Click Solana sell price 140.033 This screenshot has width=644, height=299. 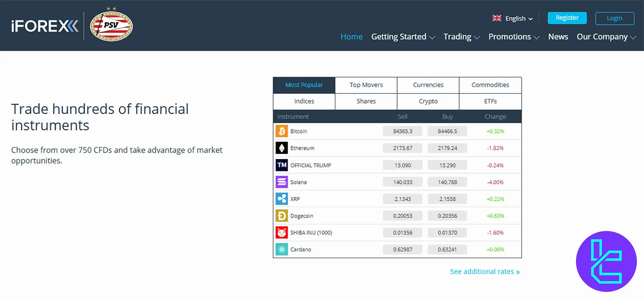[402, 182]
